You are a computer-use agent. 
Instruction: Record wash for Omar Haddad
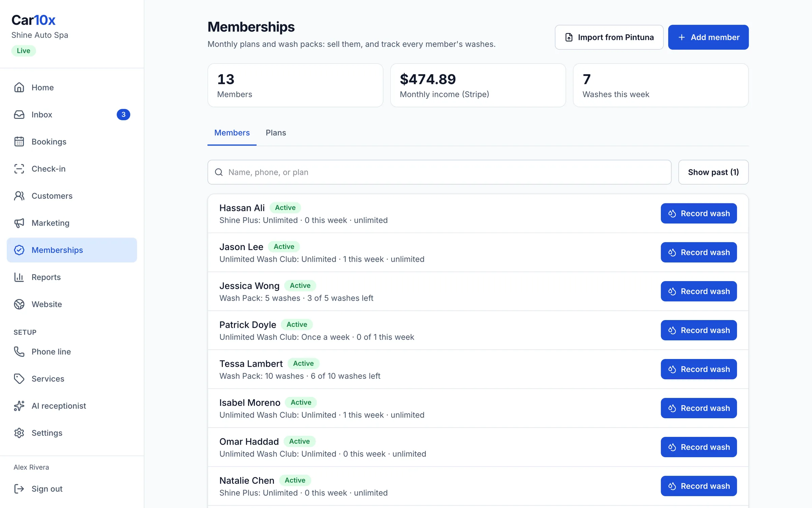[x=699, y=447]
